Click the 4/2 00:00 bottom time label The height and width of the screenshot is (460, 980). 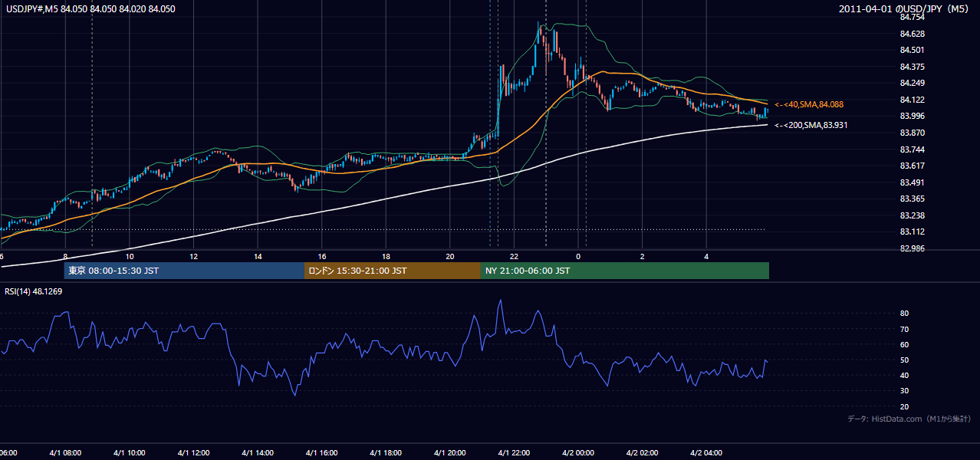(x=578, y=452)
